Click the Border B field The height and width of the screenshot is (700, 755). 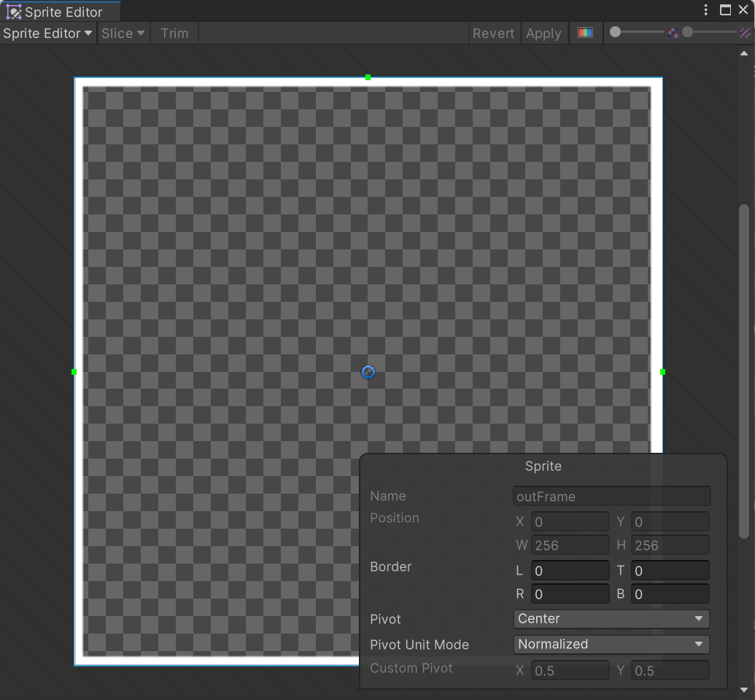click(670, 594)
